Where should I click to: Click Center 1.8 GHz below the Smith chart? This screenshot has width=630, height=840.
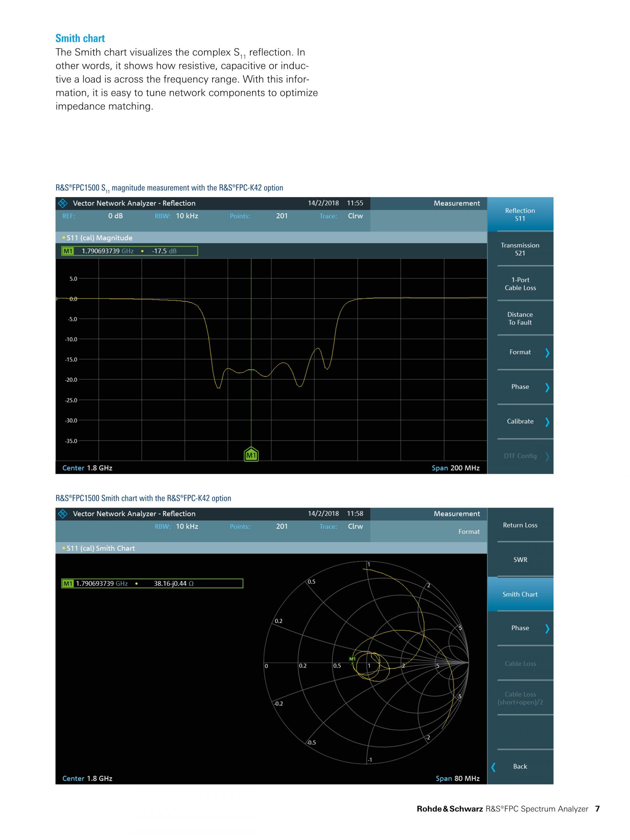tap(87, 779)
